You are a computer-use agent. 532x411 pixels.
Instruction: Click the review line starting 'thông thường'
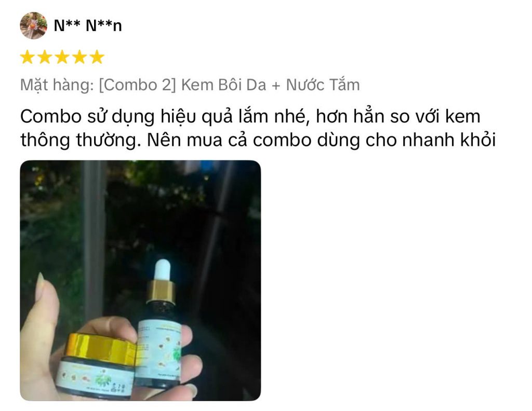click(258, 140)
